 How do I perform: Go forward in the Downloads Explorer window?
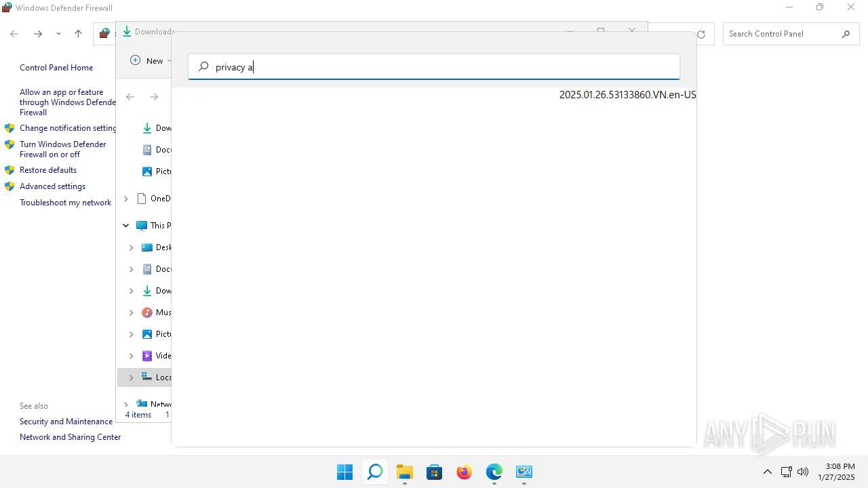pos(154,97)
